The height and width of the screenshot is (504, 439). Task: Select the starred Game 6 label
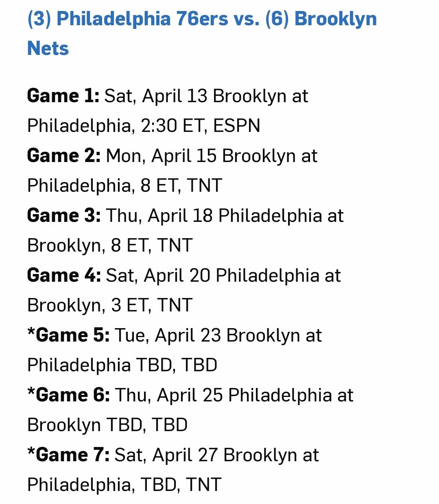tap(68, 396)
